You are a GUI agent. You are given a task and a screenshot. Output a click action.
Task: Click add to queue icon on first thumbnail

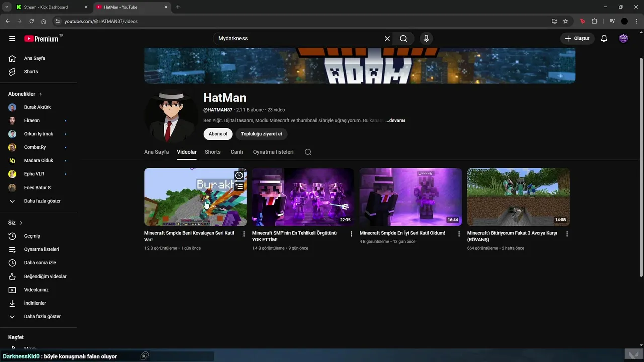239,186
